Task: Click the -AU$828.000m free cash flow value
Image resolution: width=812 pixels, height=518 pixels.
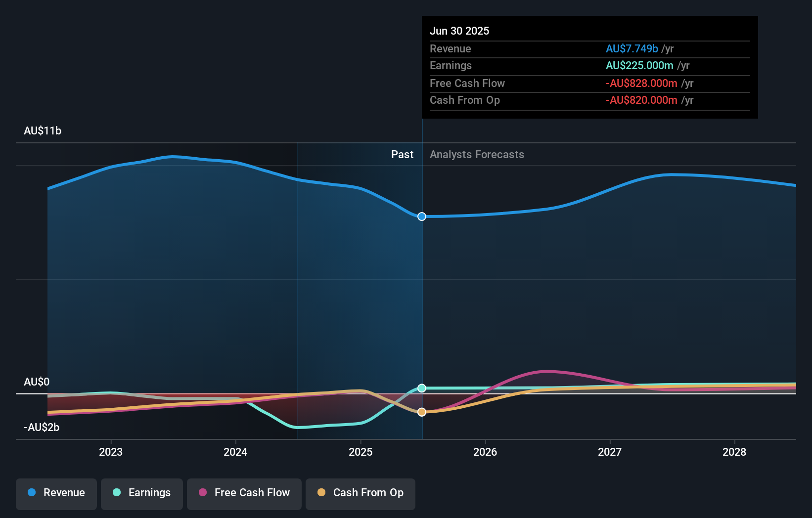Action: (x=641, y=83)
